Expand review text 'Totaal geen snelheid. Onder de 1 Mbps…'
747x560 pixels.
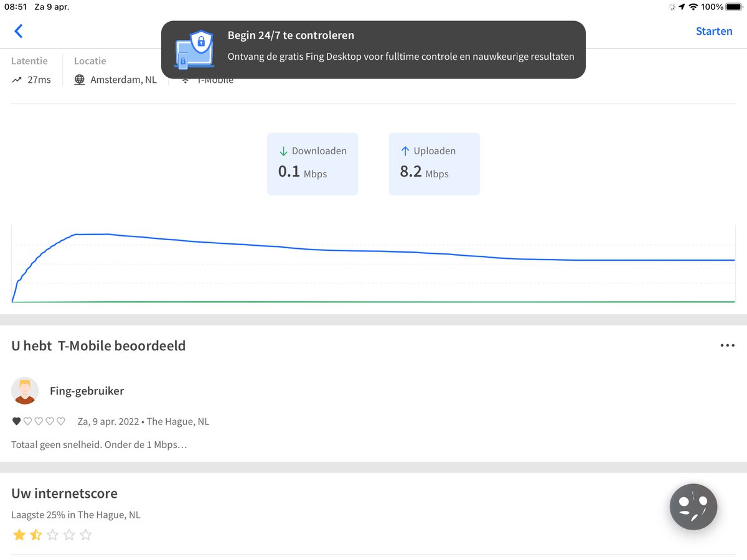tap(99, 445)
